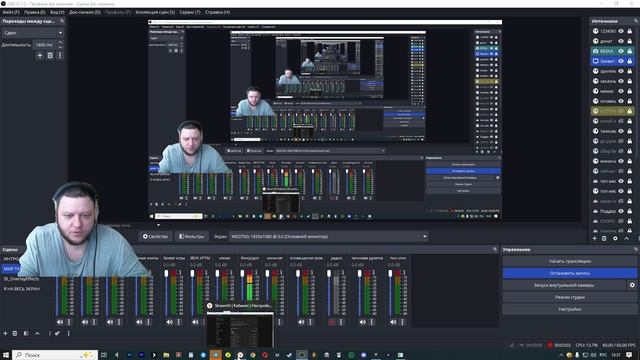Viewport: 640px width, 360px height.
Task: Toggle lock on the ВЕБКА source
Action: coord(630,51)
